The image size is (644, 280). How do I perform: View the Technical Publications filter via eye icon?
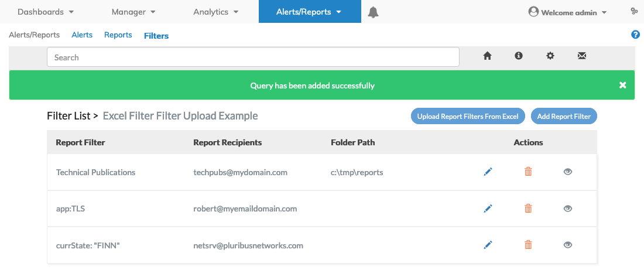click(x=568, y=172)
